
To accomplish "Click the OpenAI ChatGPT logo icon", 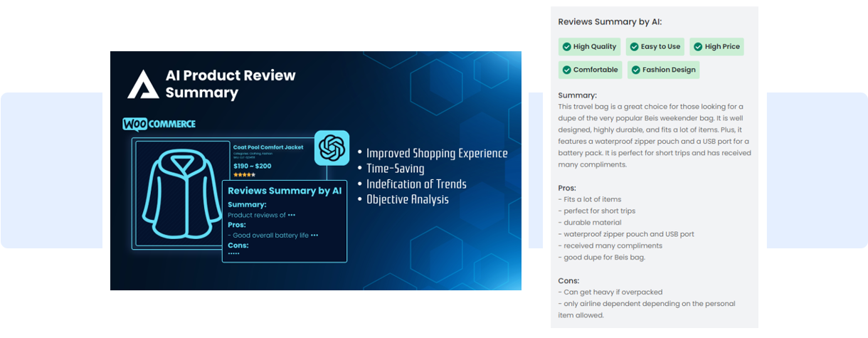I will 332,148.
